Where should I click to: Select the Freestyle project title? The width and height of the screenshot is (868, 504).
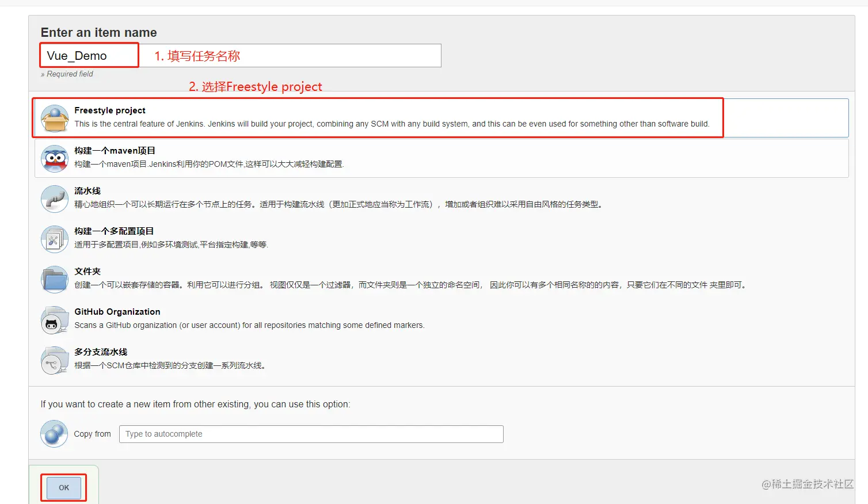pyautogui.click(x=110, y=110)
